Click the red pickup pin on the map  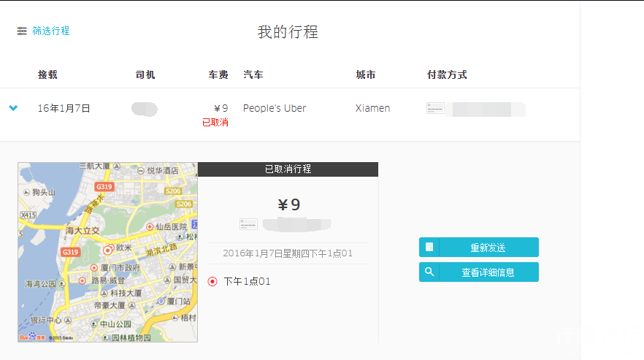(108, 250)
